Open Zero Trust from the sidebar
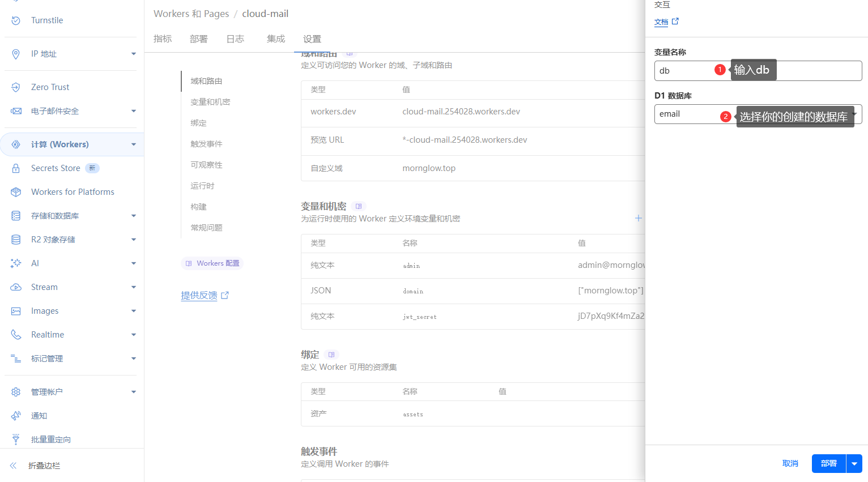Image resolution: width=868 pixels, height=482 pixels. click(x=50, y=87)
